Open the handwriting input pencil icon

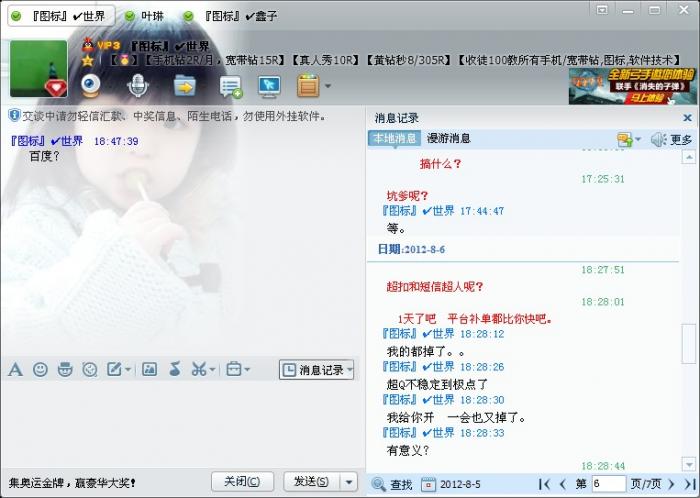(114, 369)
